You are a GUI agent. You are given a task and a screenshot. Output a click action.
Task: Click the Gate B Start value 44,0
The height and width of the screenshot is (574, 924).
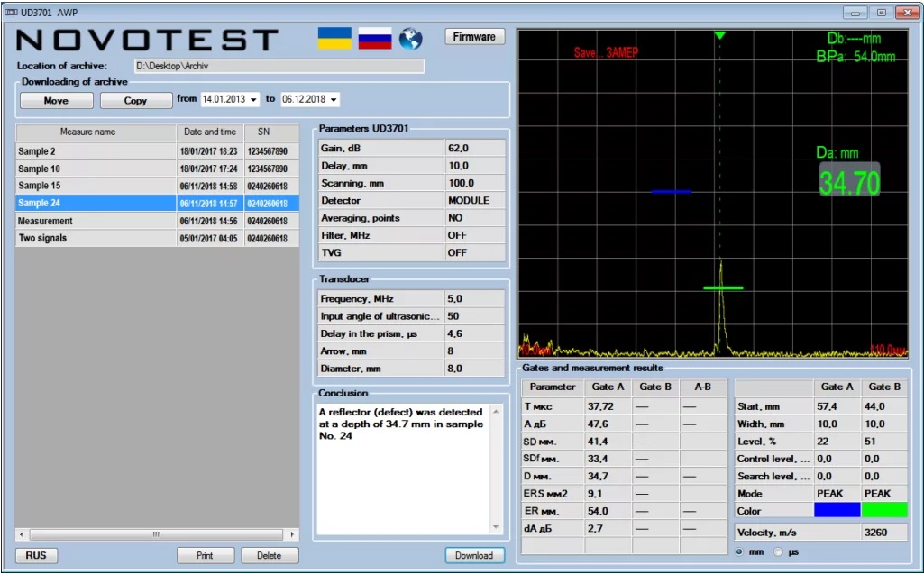(884, 406)
